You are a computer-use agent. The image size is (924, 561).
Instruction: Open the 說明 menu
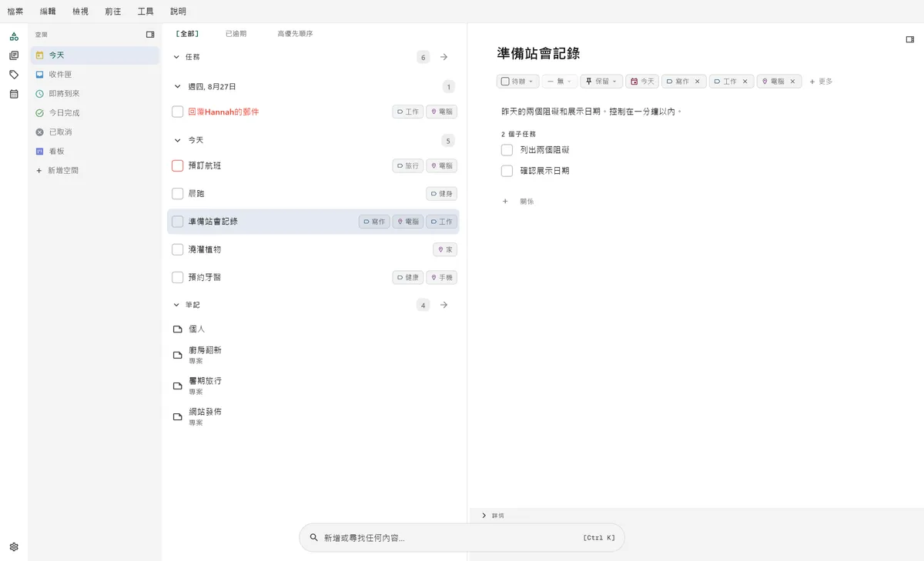pyautogui.click(x=178, y=12)
